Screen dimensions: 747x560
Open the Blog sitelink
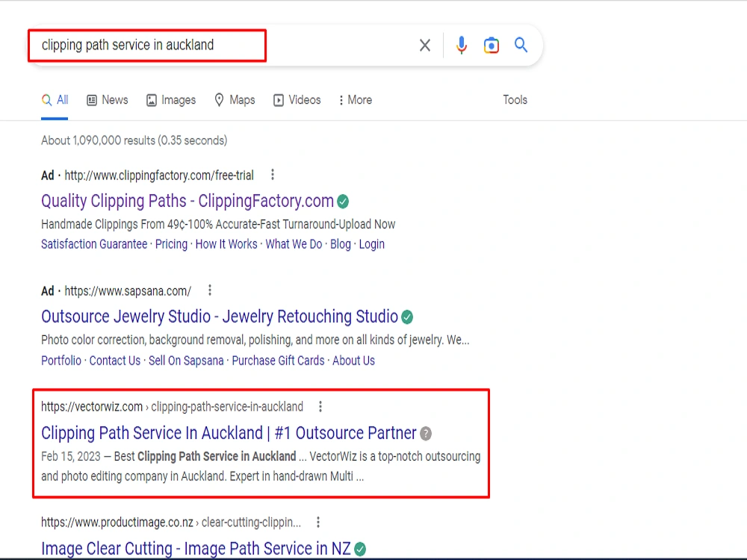341,244
